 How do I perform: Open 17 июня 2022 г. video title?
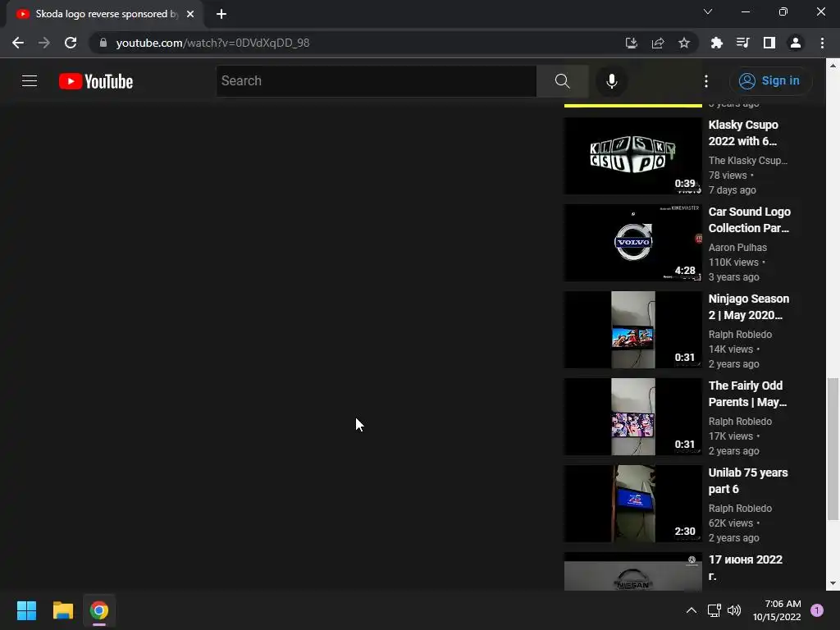[745, 568]
